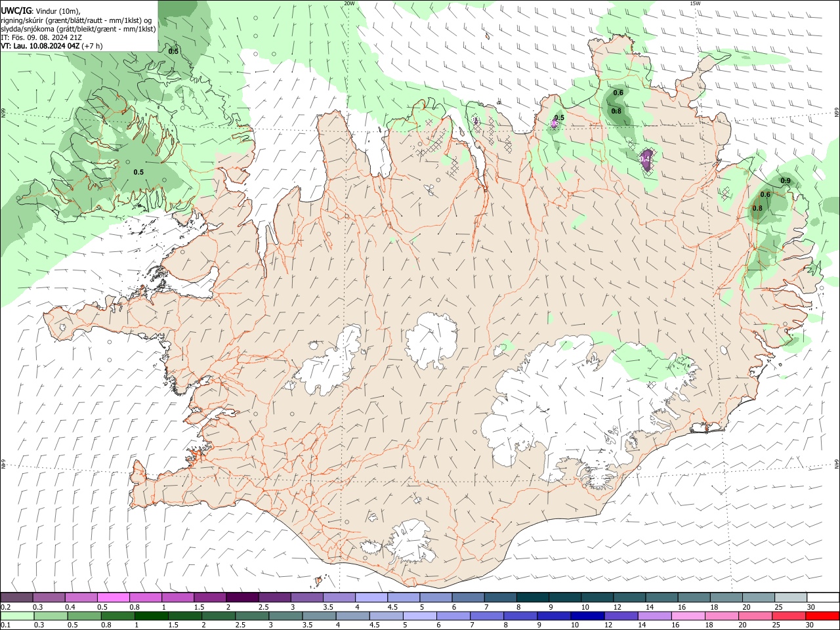Select the 'slydda/snjókoma' description line
The width and height of the screenshot is (840, 630).
tap(78, 29)
